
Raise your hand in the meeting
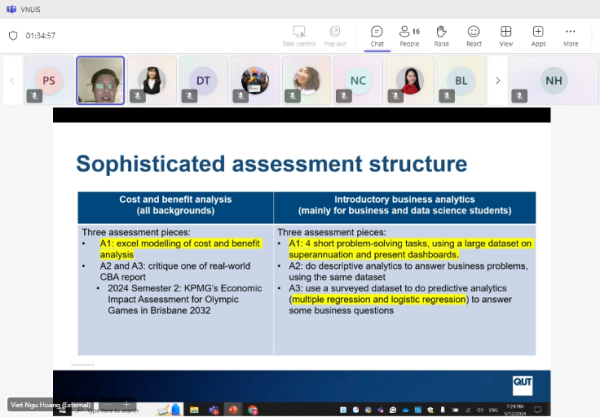coord(441,35)
